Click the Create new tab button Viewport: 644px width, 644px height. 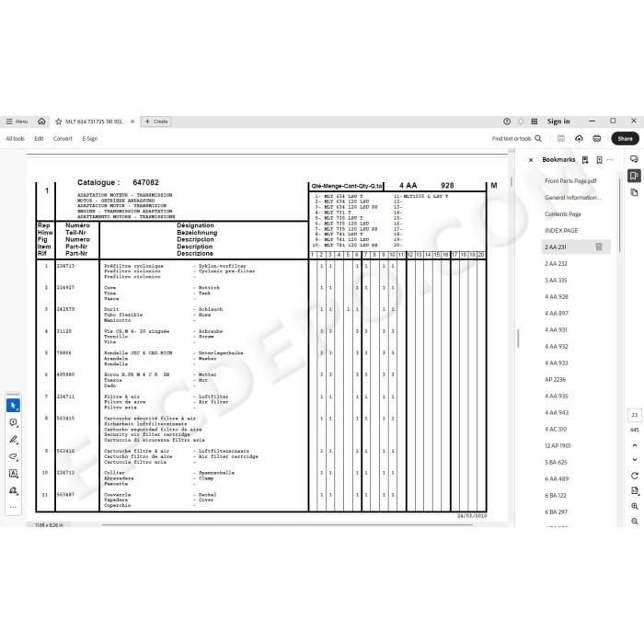click(156, 121)
